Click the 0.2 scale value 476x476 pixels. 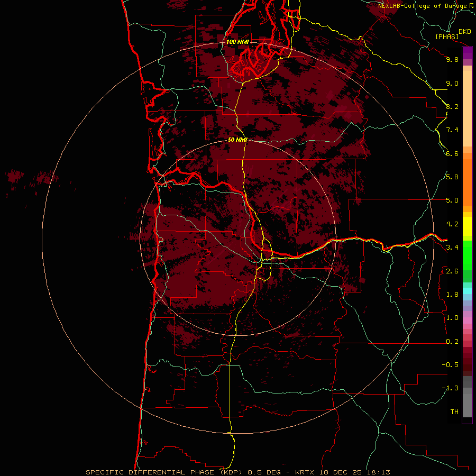pos(452,342)
